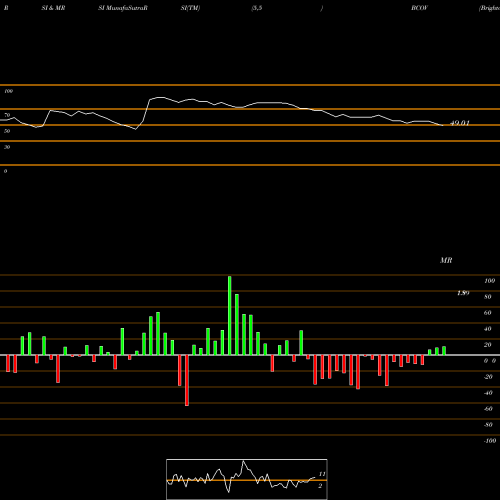
Task: Click the RSI axis label 70
Action: point(7,115)
